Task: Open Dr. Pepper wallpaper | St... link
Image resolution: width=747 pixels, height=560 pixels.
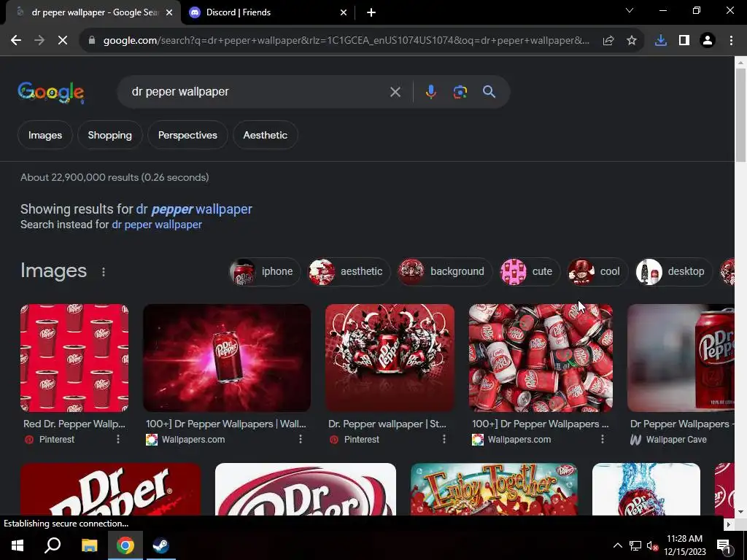Action: coord(387,424)
